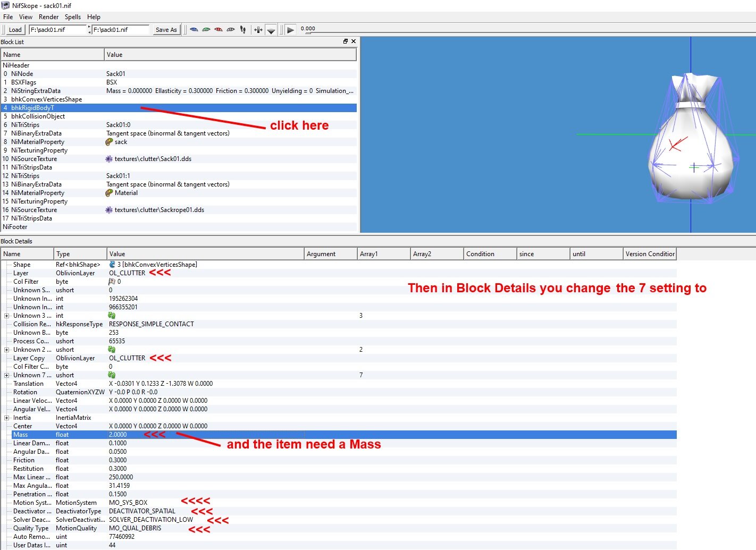Click the Penetration value 0.1500
This screenshot has width=756, height=550.
point(118,494)
